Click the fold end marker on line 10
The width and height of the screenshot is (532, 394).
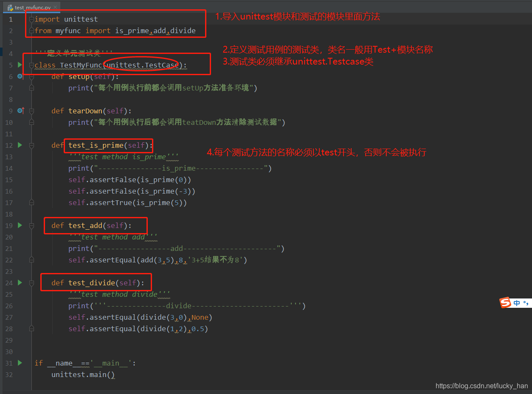click(x=31, y=122)
